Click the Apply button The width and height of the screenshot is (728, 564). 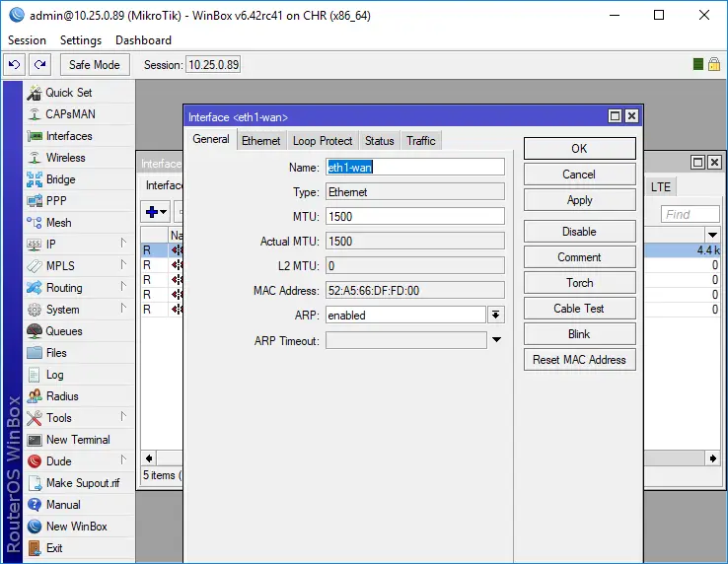[x=579, y=200]
